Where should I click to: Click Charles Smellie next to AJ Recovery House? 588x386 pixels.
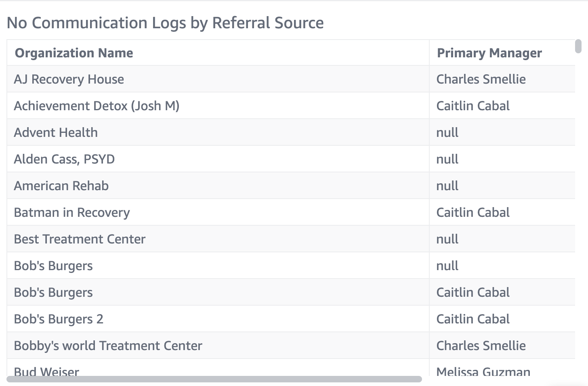[x=481, y=79]
